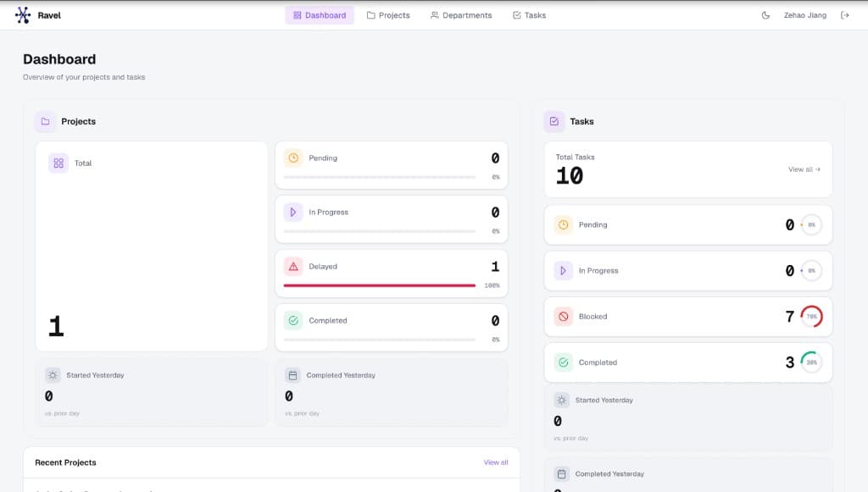
Task: Click the tasks Pending clock icon
Action: click(563, 225)
